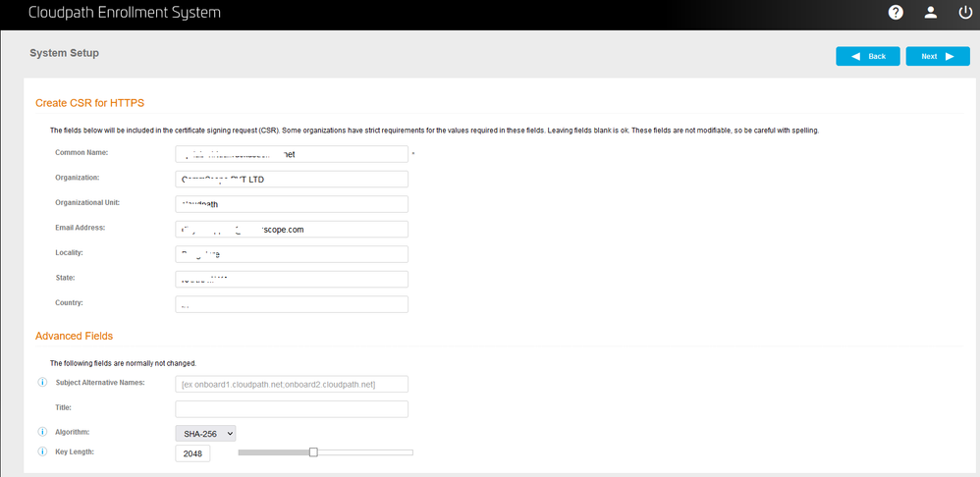This screenshot has height=477, width=980.
Task: Focus the Email Address field
Action: 292,229
